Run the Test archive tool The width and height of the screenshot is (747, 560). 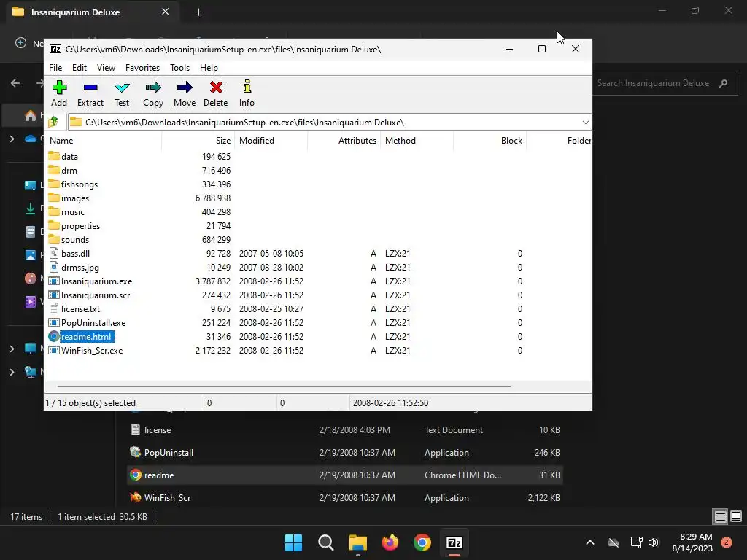pos(122,93)
